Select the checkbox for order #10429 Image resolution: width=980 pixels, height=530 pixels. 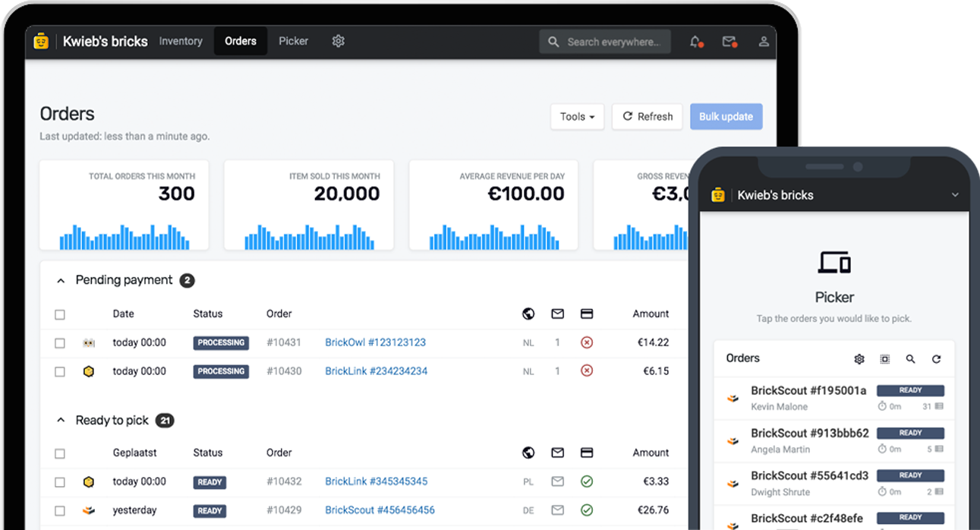click(x=60, y=510)
